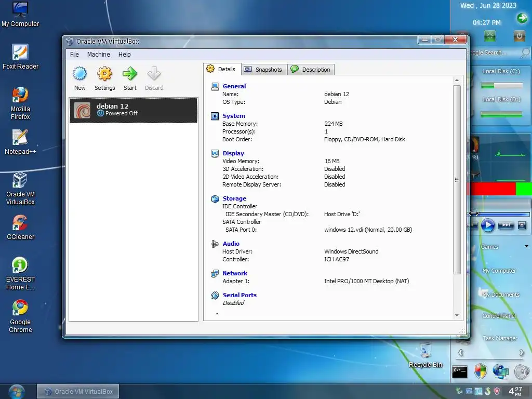The image size is (532, 399).
Task: Click the details pane scroll-up arrow
Action: (x=457, y=80)
